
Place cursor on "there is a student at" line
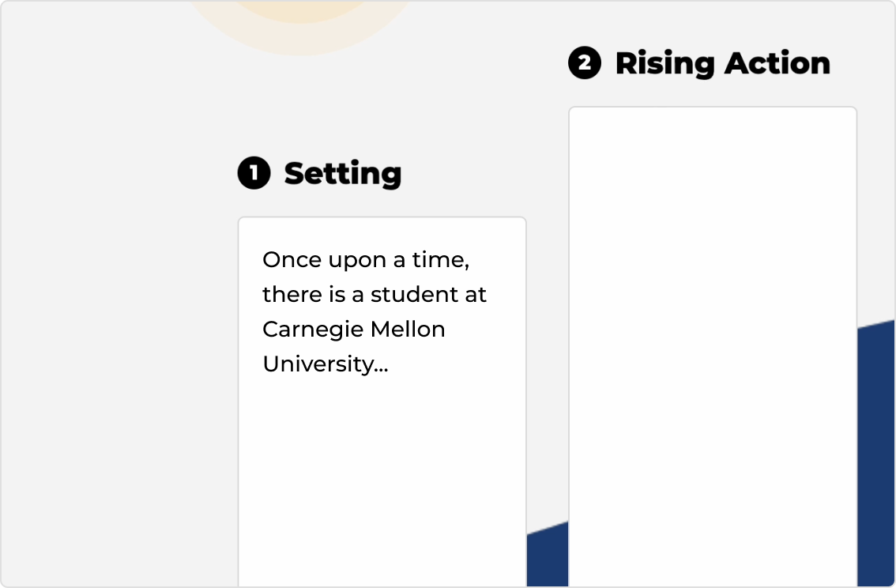[375, 294]
